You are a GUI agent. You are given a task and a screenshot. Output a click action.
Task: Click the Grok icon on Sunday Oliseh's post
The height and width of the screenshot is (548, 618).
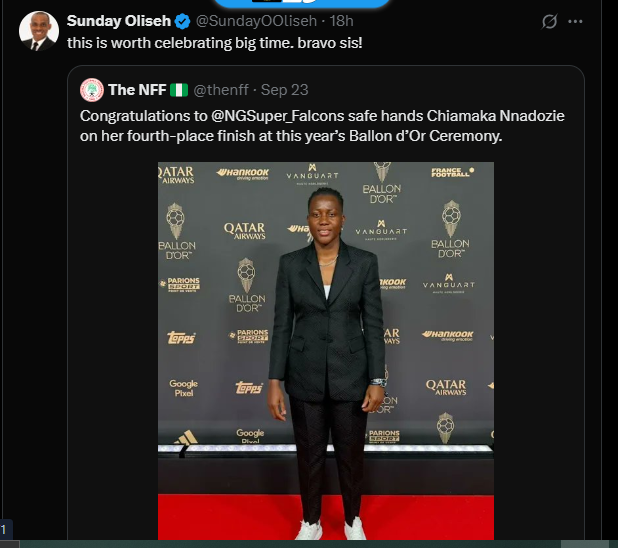point(548,21)
